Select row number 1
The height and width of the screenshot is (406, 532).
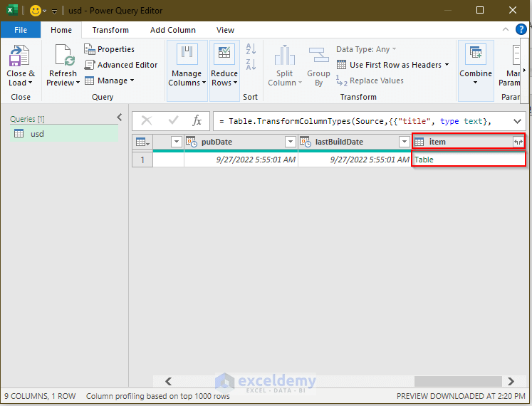click(x=142, y=160)
